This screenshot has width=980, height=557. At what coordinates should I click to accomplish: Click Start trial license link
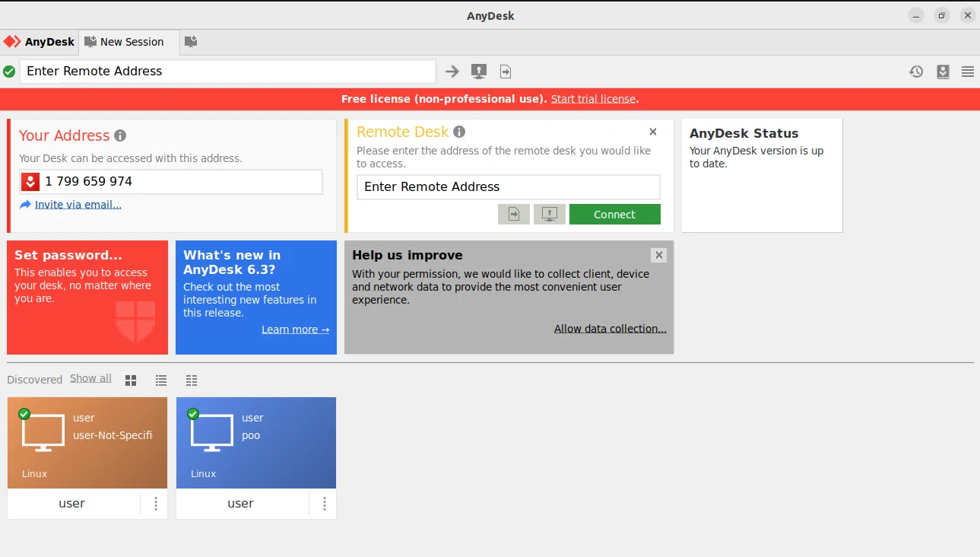[593, 99]
